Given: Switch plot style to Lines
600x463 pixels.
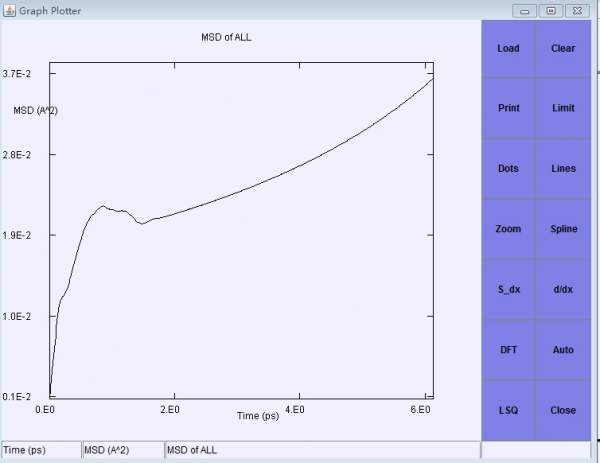Looking at the screenshot, I should (x=563, y=168).
